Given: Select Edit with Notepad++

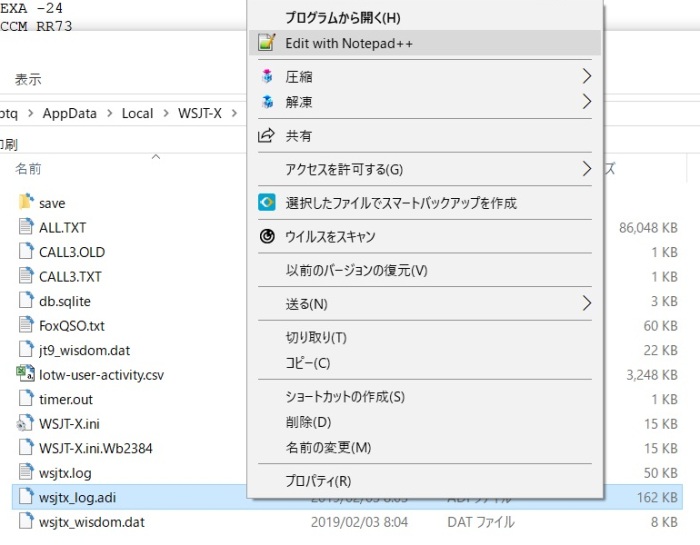Looking at the screenshot, I should click(349, 43).
